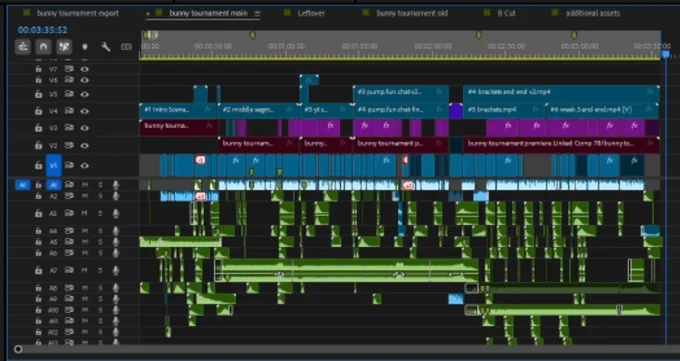This screenshot has height=361, width=680.
Task: Enable voice-over record on track A7
Action: coord(115,270)
